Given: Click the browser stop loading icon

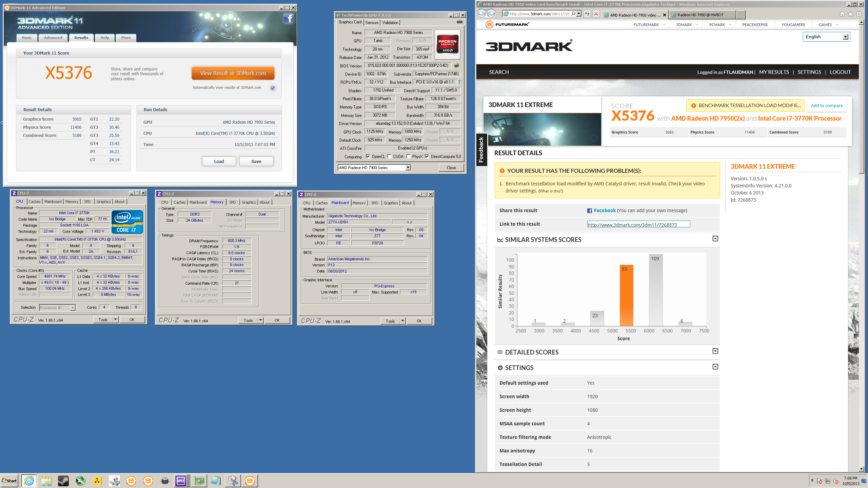Looking at the screenshot, I should (x=596, y=14).
